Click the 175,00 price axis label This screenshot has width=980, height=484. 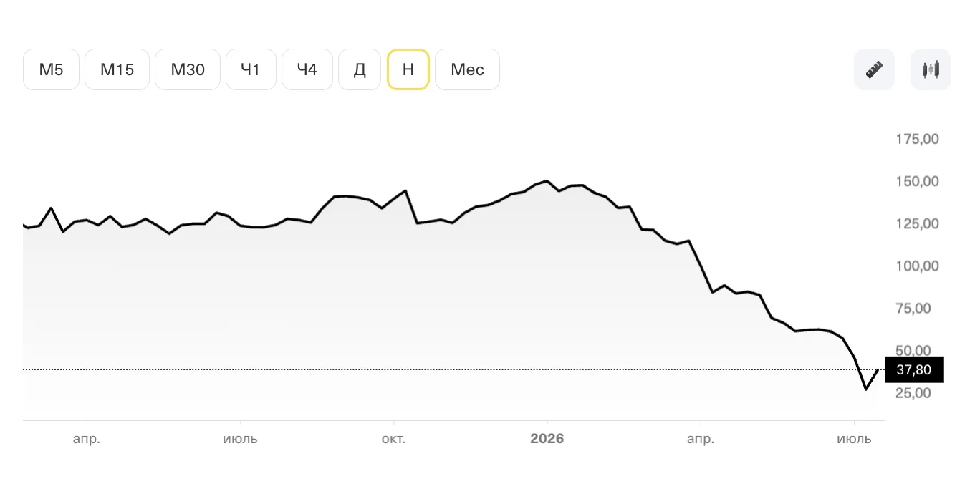point(917,139)
